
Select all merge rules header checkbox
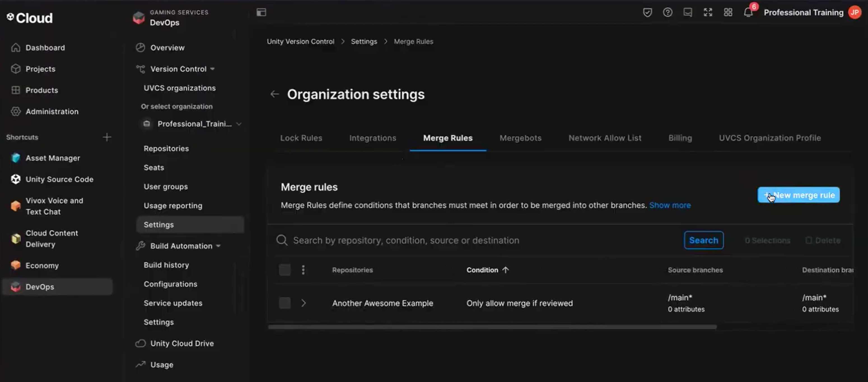(x=285, y=270)
